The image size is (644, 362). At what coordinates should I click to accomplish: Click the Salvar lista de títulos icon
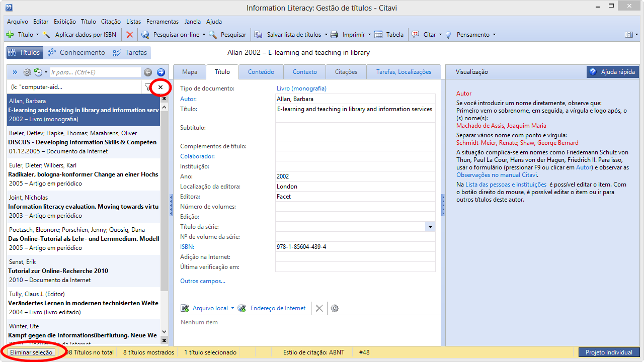click(x=259, y=35)
